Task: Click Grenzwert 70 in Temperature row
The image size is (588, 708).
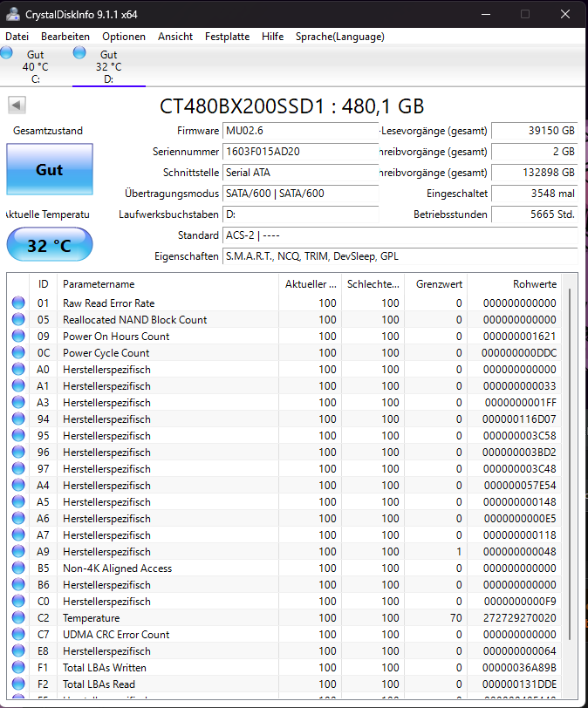Action: click(455, 617)
